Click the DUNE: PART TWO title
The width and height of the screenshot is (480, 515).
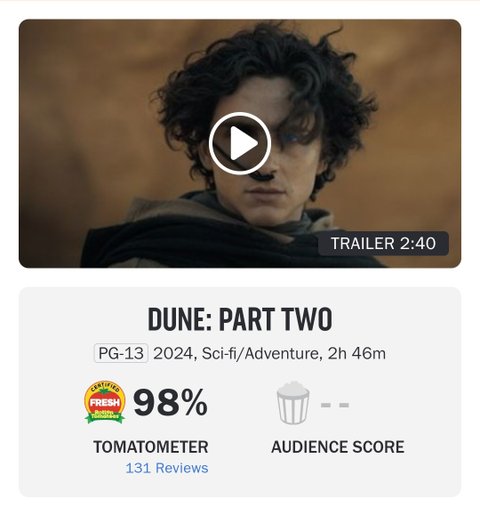pos(240,319)
